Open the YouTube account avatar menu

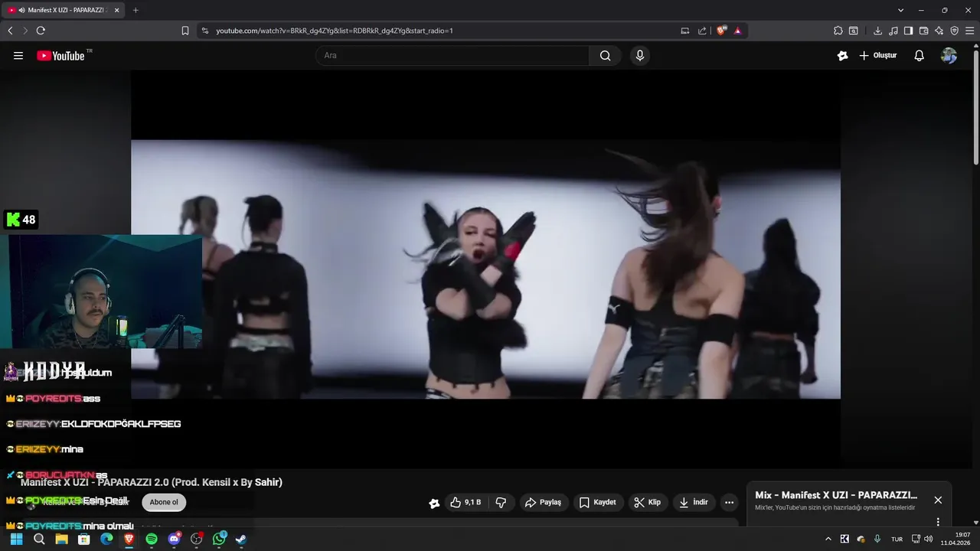point(949,56)
